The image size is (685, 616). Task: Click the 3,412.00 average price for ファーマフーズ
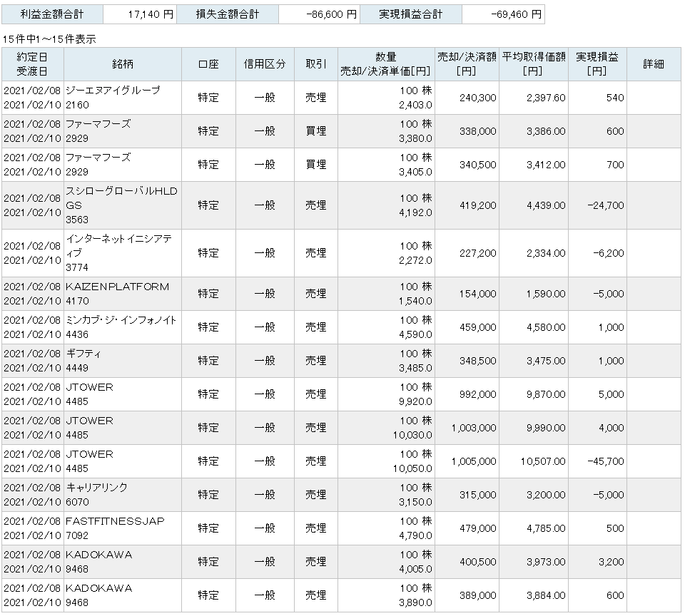(546, 165)
